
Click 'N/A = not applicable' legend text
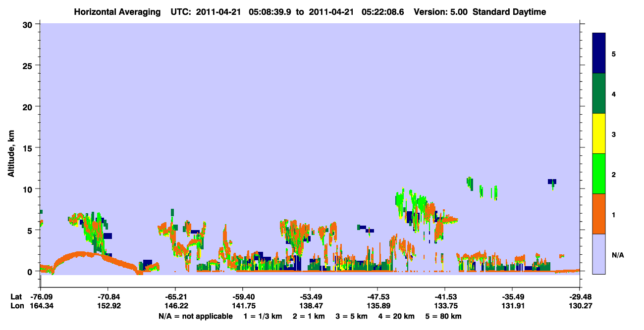(x=195, y=316)
